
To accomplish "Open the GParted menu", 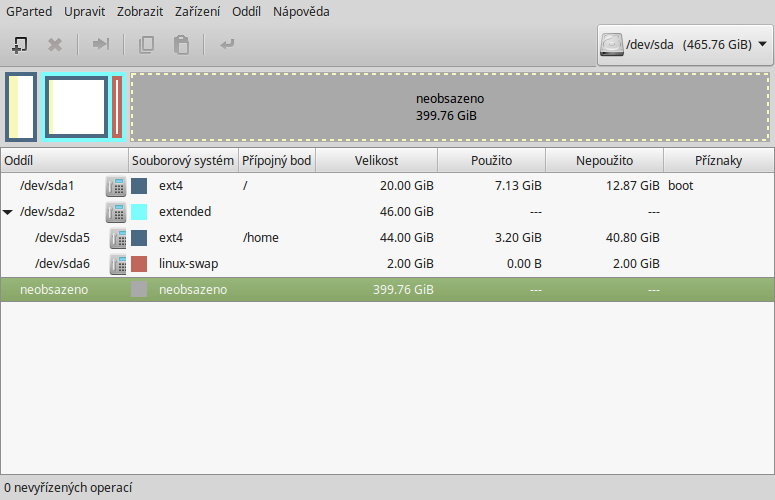I will [x=29, y=11].
